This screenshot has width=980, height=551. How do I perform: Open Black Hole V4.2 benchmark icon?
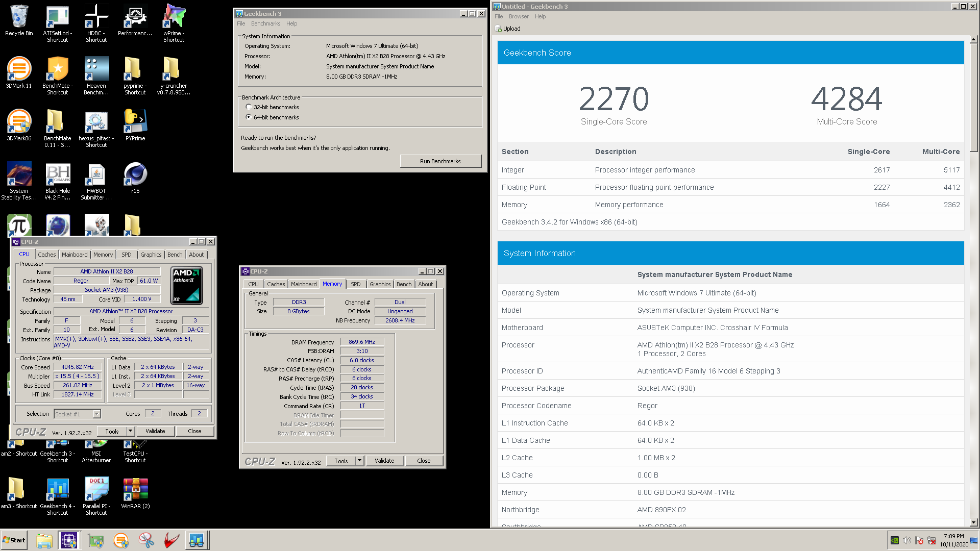pos(57,181)
